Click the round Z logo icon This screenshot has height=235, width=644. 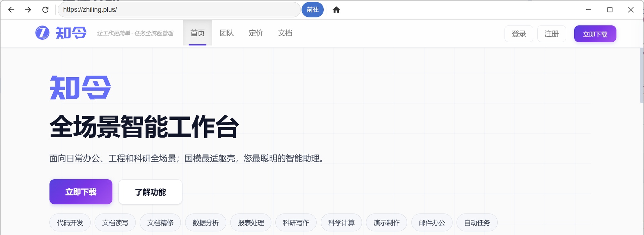point(42,33)
